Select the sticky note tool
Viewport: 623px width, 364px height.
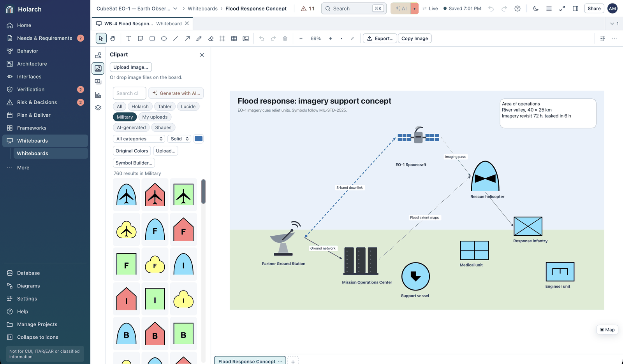141,38
